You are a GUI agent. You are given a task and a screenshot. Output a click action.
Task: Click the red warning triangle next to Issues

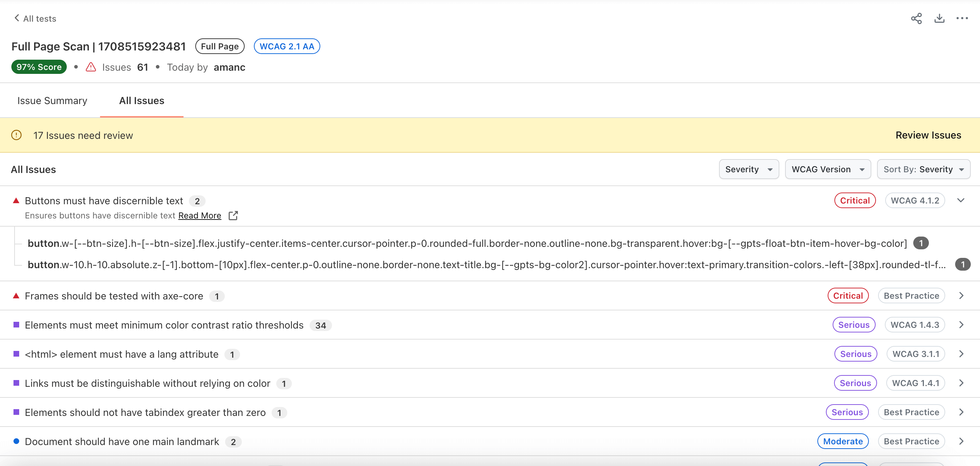coord(91,67)
